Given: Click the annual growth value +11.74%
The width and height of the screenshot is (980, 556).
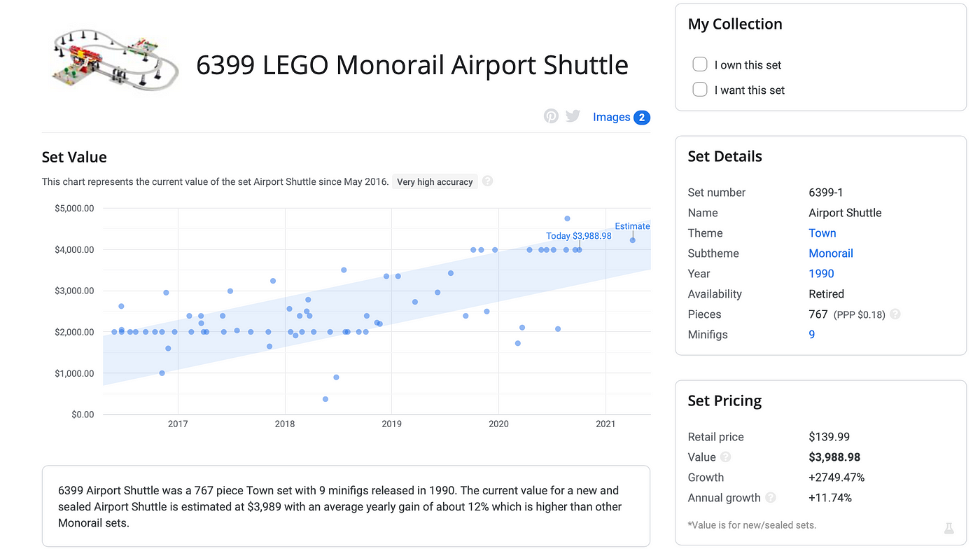Looking at the screenshot, I should 830,498.
